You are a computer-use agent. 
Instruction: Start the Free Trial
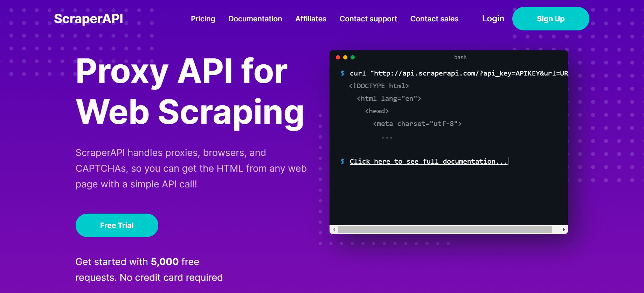pos(117,226)
